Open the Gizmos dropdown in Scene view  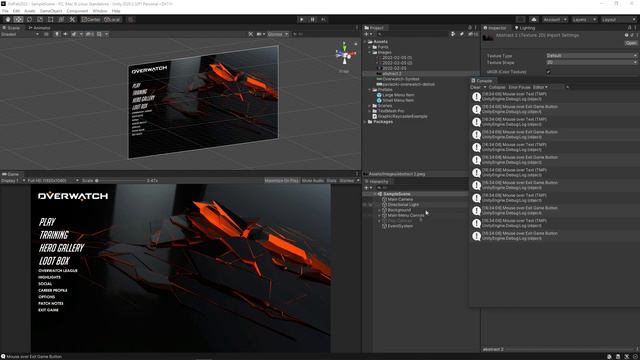click(278, 34)
